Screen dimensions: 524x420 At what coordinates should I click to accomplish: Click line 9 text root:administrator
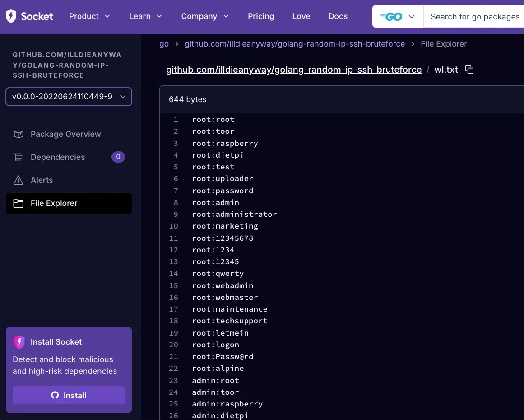(234, 214)
